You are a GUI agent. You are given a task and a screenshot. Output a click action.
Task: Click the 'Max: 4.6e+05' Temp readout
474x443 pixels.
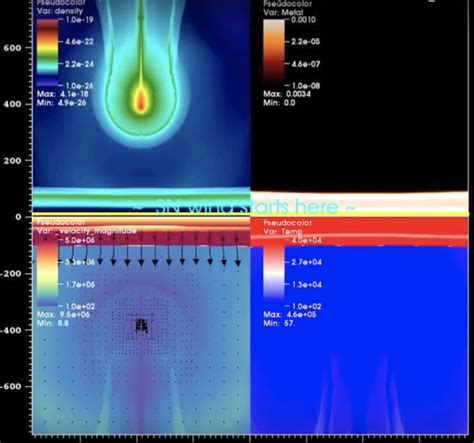(290, 314)
